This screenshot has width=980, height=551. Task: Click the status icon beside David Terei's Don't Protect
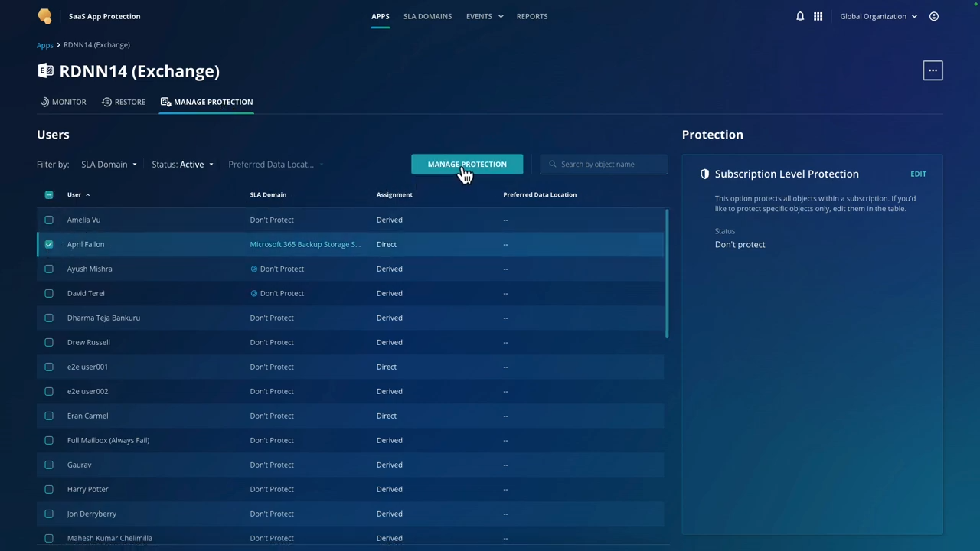[254, 293]
